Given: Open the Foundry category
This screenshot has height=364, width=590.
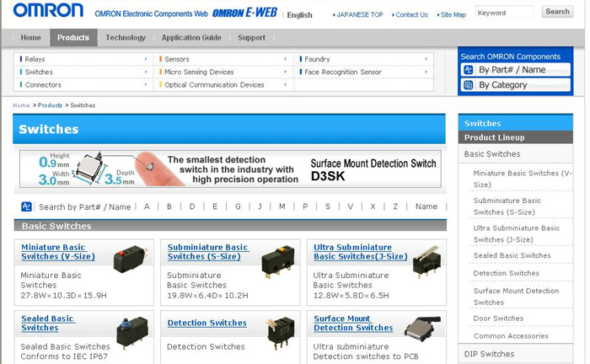Looking at the screenshot, I should click(317, 59).
